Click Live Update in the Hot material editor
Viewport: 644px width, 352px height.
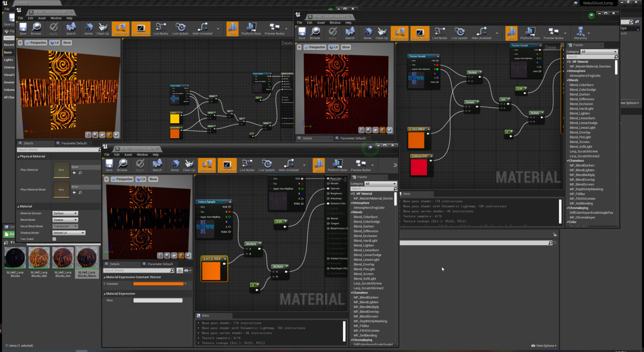(x=459, y=34)
